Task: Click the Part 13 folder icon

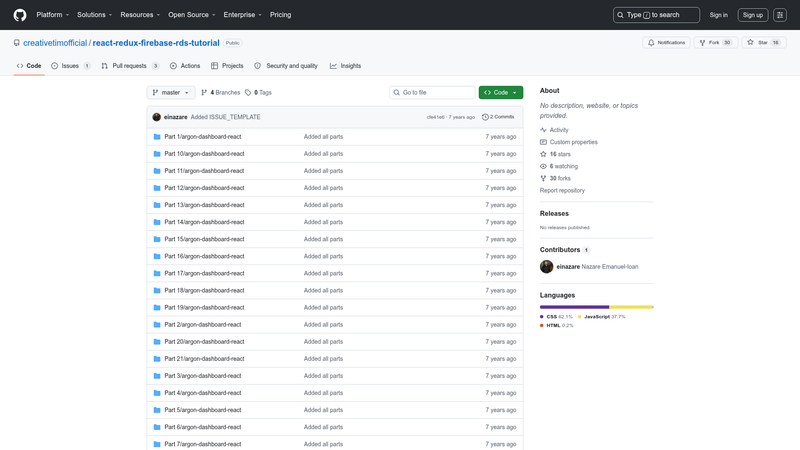Action: pyautogui.click(x=157, y=205)
